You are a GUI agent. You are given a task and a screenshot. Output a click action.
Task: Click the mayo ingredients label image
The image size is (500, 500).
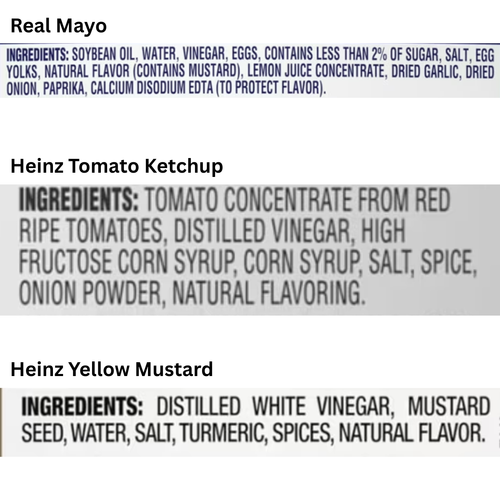tap(250, 70)
